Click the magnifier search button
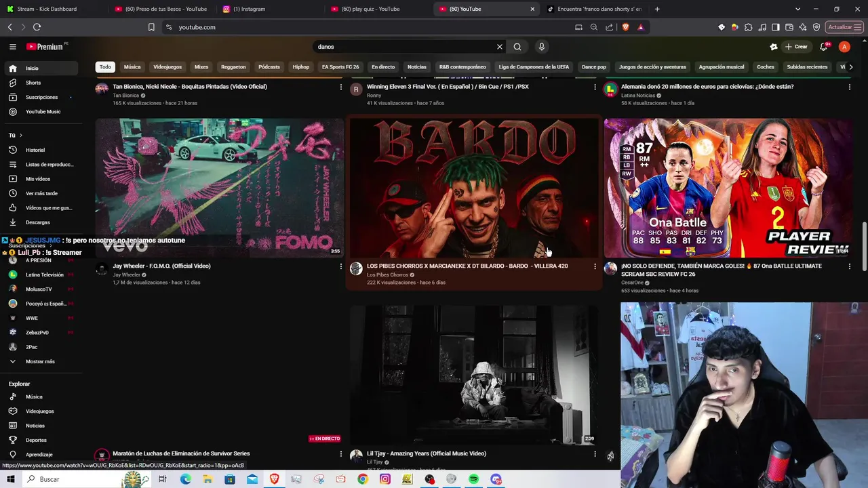Viewport: 868px width, 488px height. [517, 47]
